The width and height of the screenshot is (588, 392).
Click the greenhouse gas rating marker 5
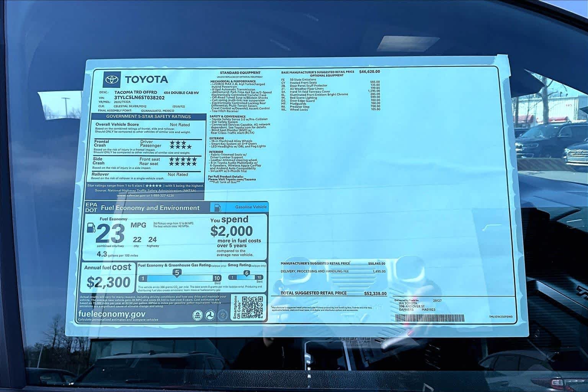coord(177,273)
